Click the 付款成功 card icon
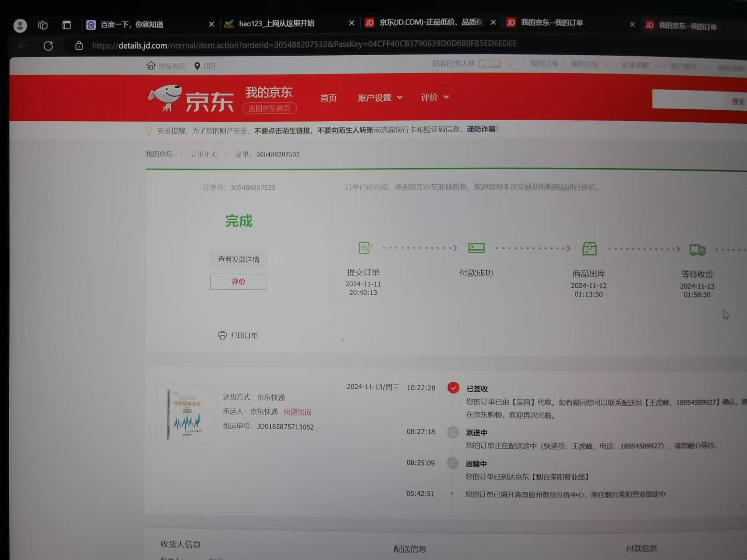Screen dimensions: 747x560 [476, 248]
